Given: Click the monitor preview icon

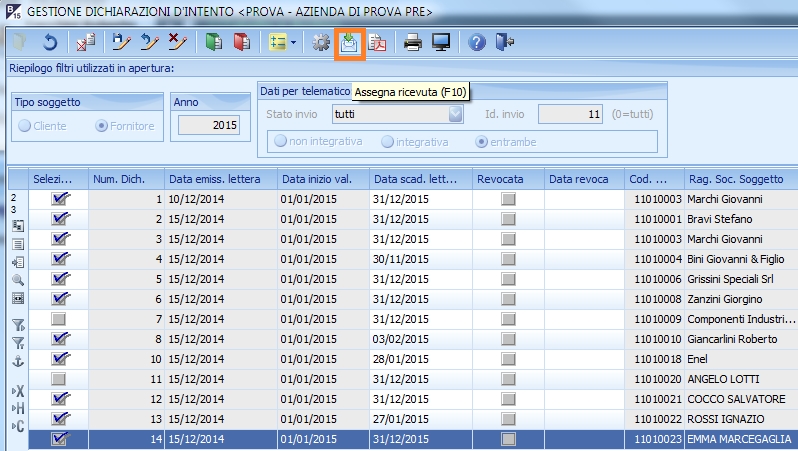Looking at the screenshot, I should (440, 42).
